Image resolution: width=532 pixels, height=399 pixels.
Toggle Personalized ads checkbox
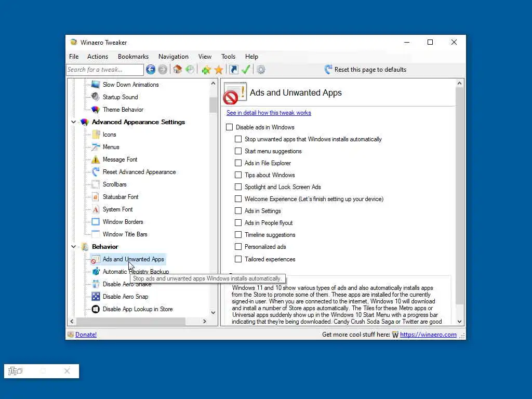point(238,247)
